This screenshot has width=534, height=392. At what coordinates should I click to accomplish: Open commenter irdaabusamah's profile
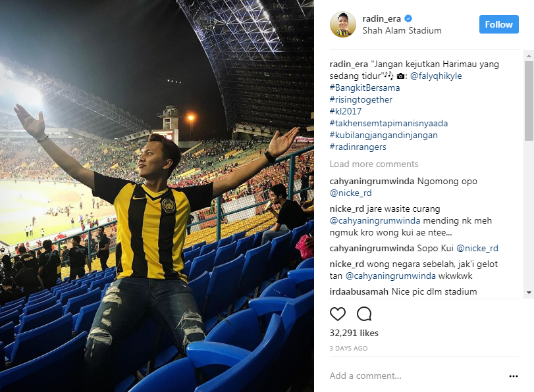tap(359, 291)
